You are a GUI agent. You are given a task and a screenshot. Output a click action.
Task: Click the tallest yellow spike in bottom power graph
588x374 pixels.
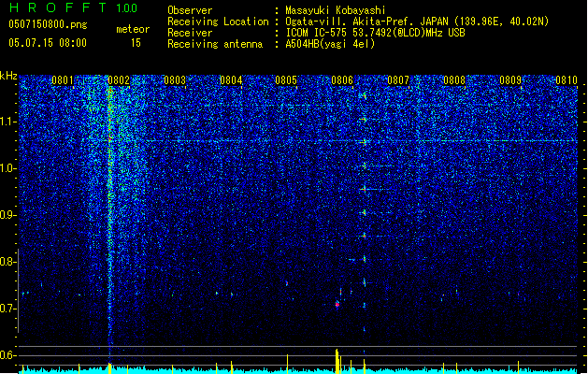tap(337, 361)
